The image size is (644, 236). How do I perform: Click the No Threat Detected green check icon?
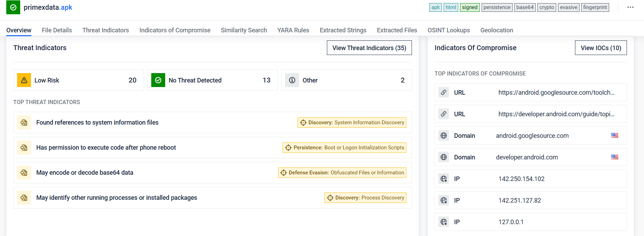[x=158, y=80]
